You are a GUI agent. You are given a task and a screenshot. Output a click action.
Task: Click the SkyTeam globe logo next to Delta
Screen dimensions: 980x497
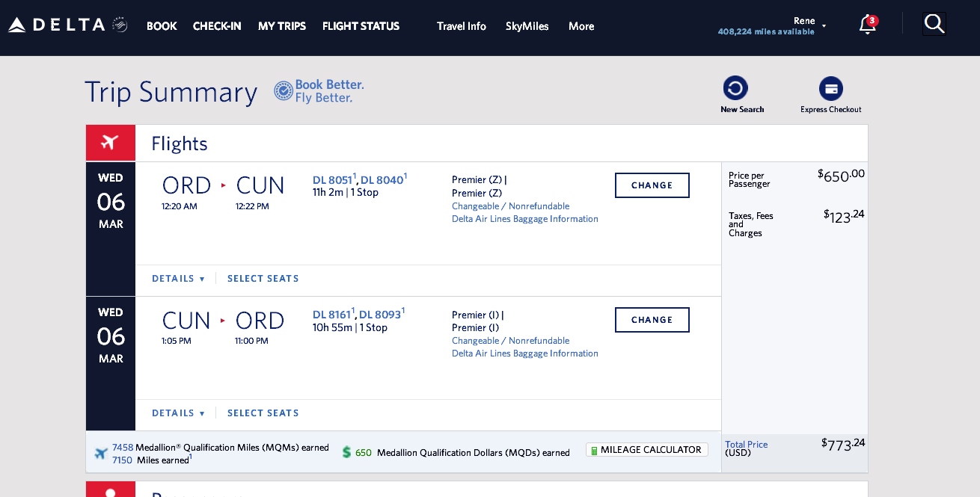coord(118,24)
